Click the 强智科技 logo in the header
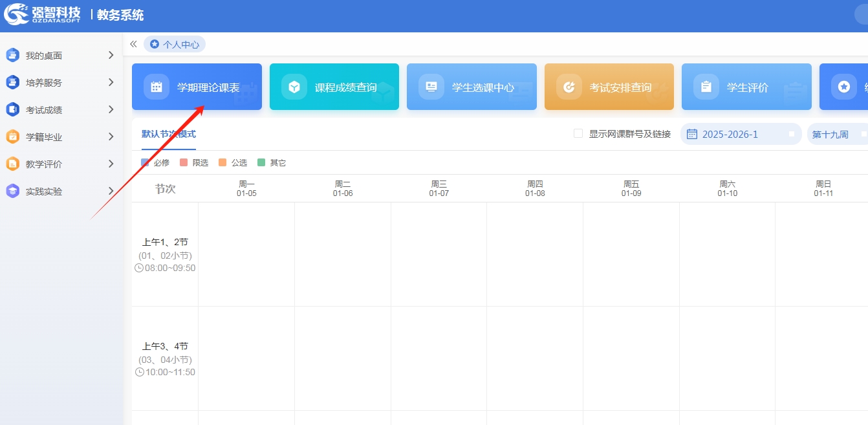This screenshot has height=425, width=868. pos(43,15)
